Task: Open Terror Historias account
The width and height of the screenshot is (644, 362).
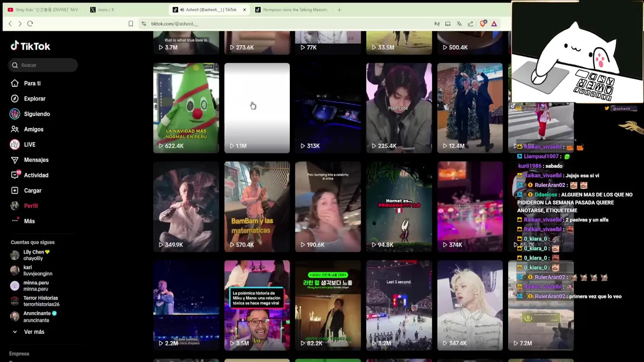Action: [x=41, y=301]
